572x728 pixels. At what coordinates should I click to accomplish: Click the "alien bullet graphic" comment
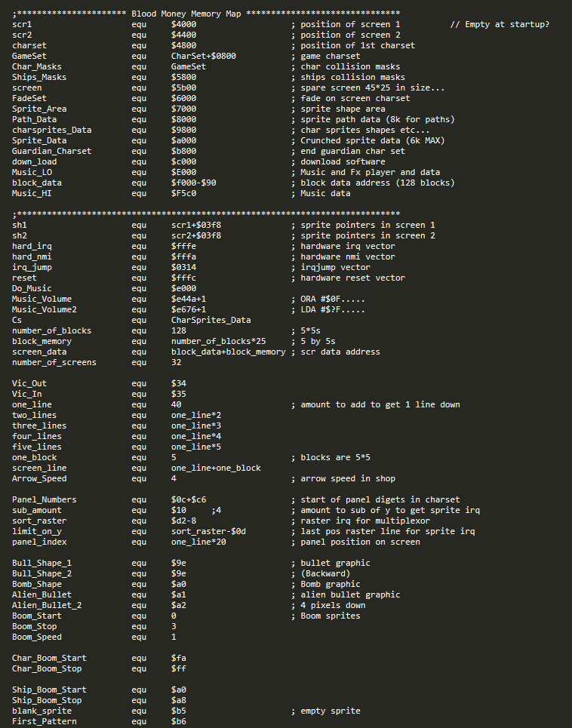[x=350, y=594]
